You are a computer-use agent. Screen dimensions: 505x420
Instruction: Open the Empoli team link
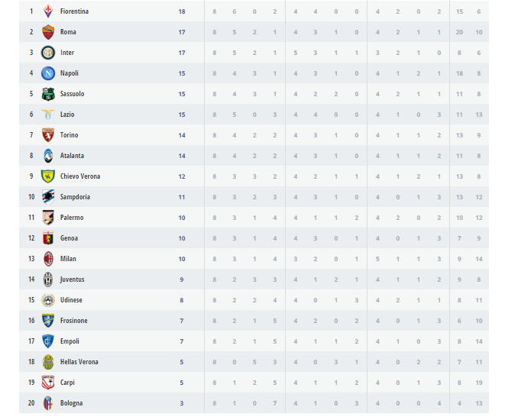(x=70, y=341)
